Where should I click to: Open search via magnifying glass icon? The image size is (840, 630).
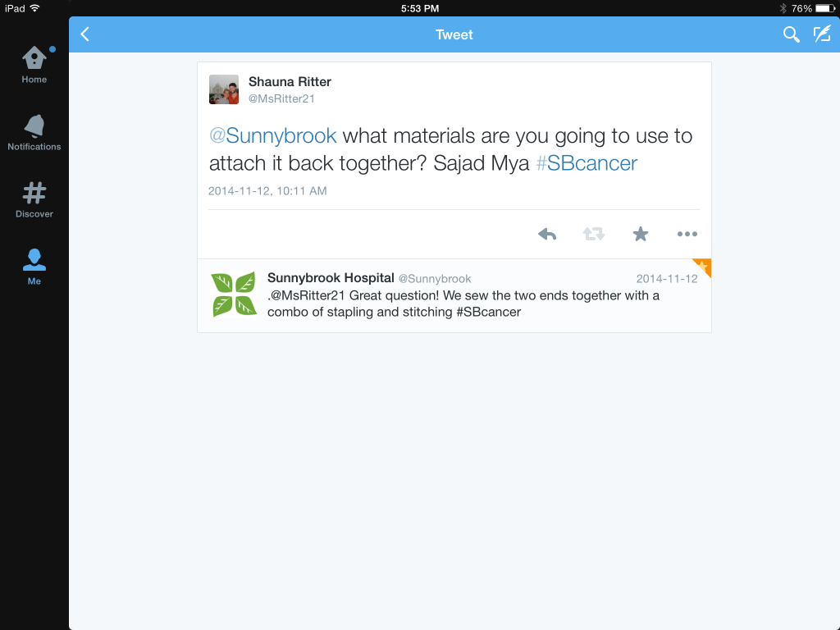point(791,34)
